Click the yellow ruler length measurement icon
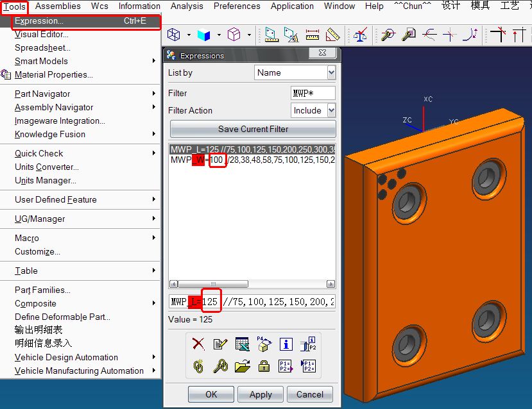532x409 pixels. click(x=313, y=35)
